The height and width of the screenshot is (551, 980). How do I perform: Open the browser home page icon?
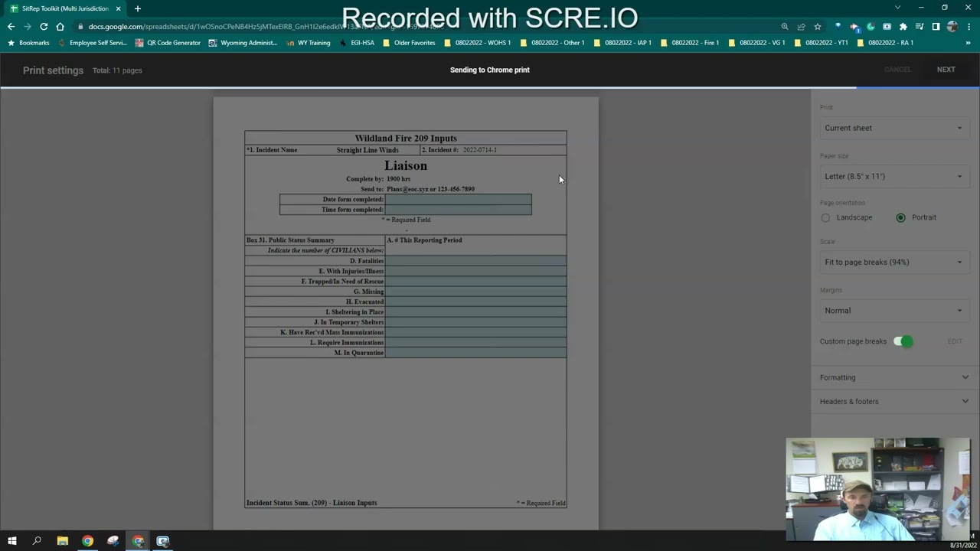click(60, 27)
